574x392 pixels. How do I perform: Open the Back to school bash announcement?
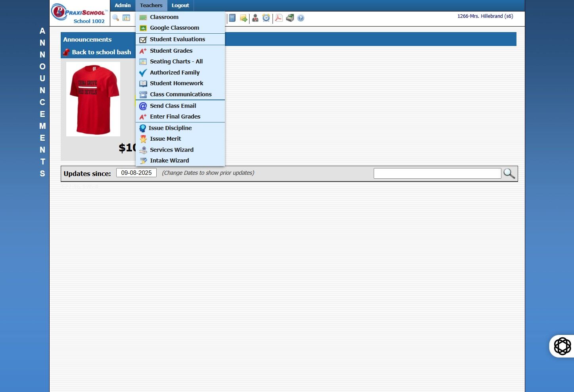101,52
